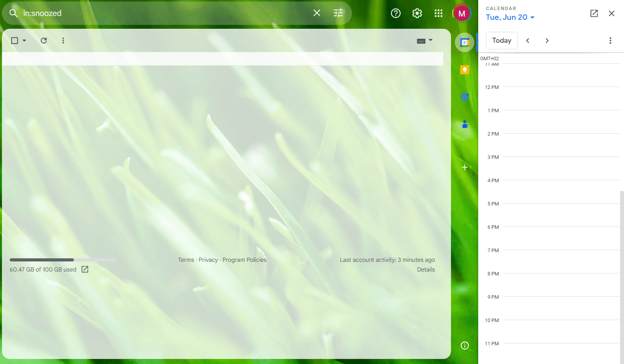This screenshot has width=624, height=364.
Task: Expand the input tools dropdown arrow
Action: tap(430, 40)
